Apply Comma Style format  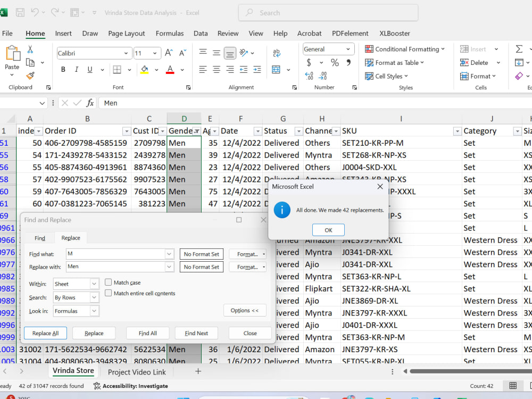coord(348,62)
